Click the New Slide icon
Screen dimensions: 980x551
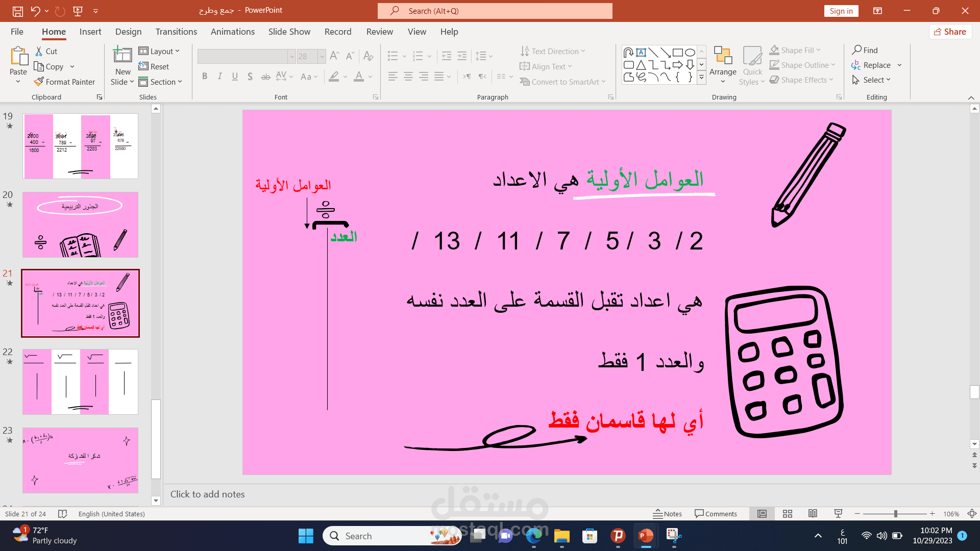(x=122, y=55)
